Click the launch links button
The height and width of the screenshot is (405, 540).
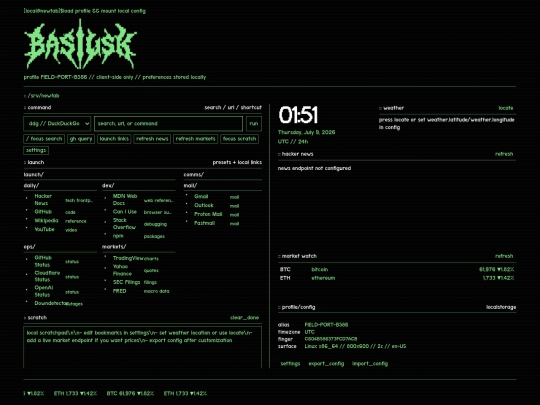[114, 139]
